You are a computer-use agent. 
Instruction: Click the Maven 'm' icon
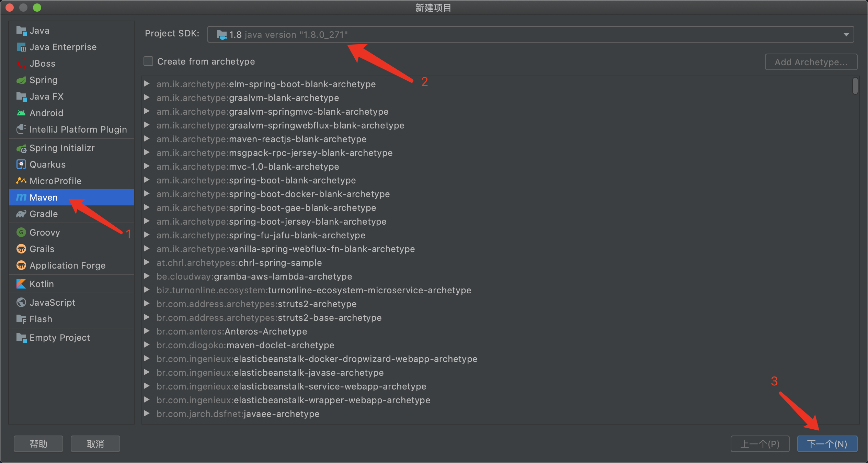coord(21,197)
